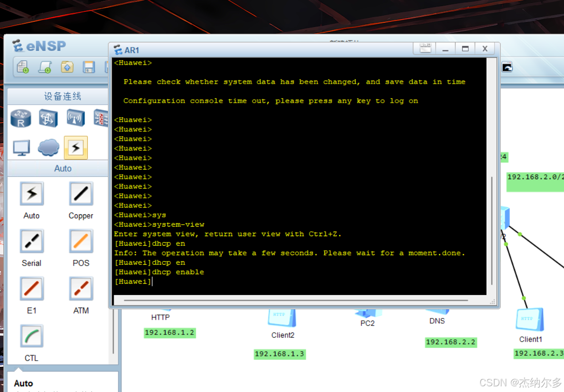The image size is (564, 392).
Task: Click the [Huawei] prompt line in terminal
Action: [134, 282]
